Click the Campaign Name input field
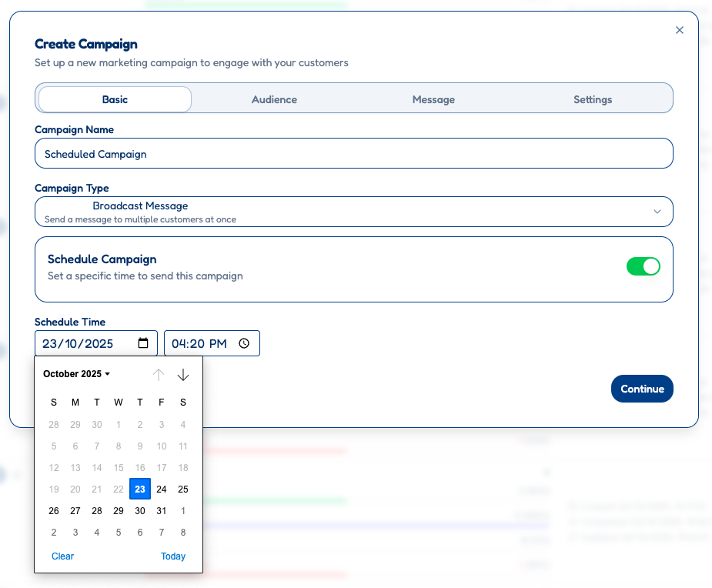This screenshot has height=588, width=712. pos(354,153)
